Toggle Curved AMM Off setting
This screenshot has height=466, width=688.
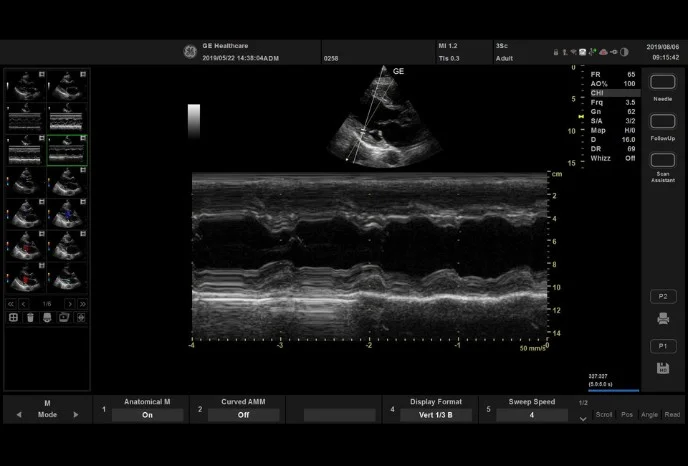coord(243,414)
